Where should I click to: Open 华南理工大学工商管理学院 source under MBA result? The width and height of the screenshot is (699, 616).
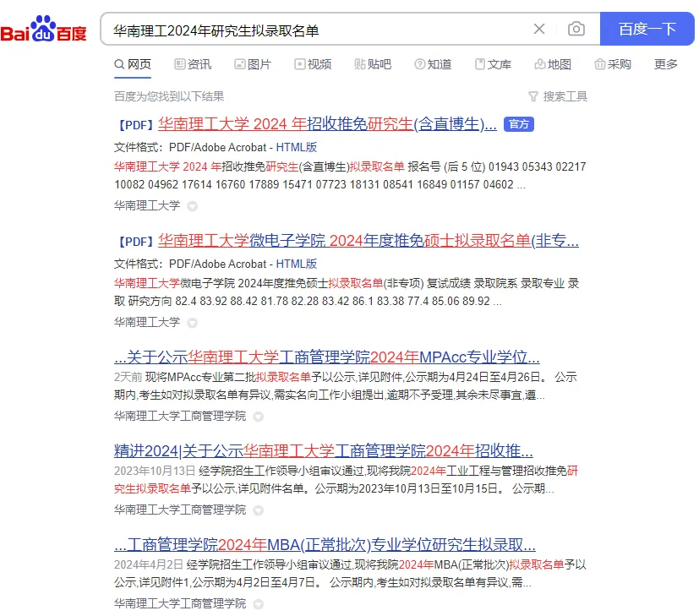[x=180, y=604]
